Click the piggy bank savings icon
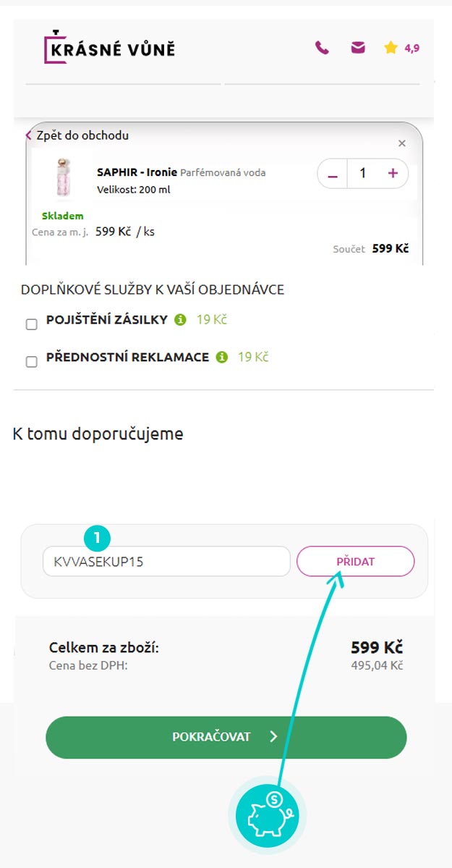Viewport: 452px width, 868px height. point(268,816)
